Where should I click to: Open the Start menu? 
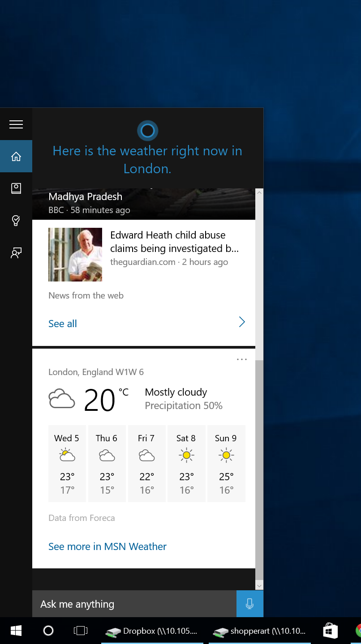16,631
